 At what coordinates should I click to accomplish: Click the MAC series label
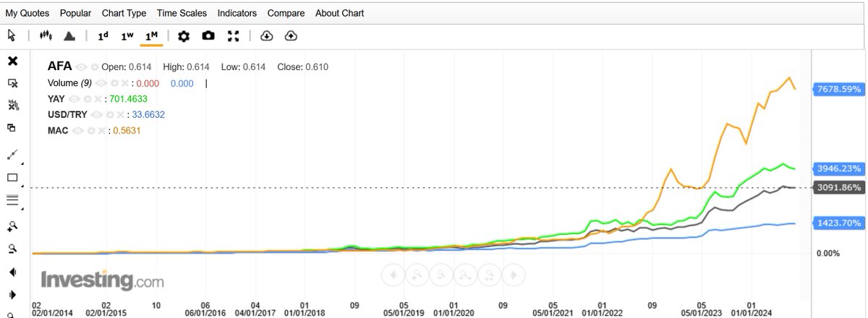(x=58, y=131)
